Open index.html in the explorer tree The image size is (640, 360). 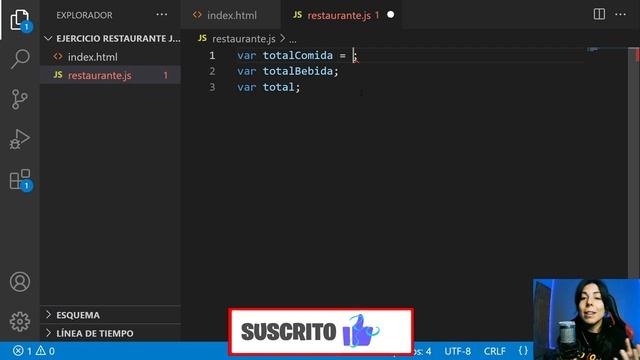[x=111, y=57]
